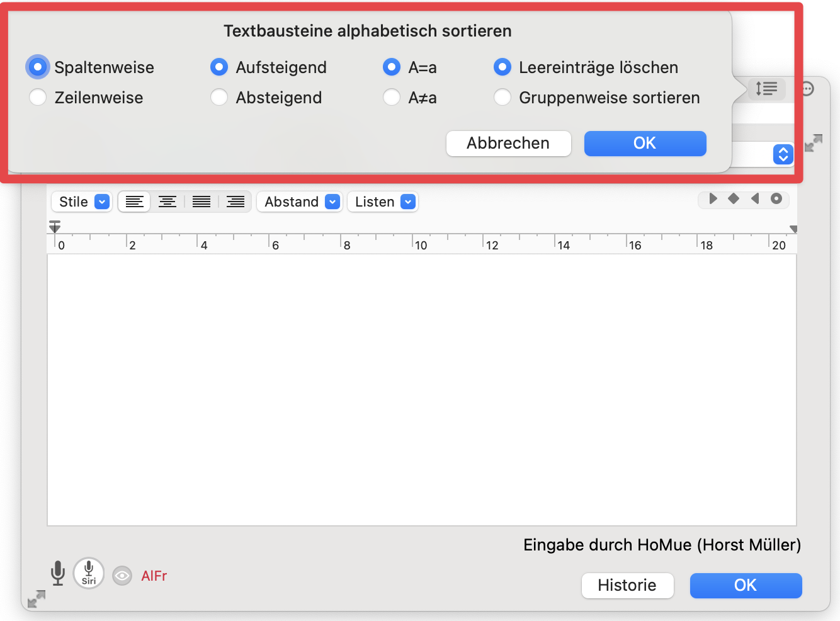The height and width of the screenshot is (621, 840).
Task: Open the Abstand spacing dropdown
Action: [x=300, y=202]
